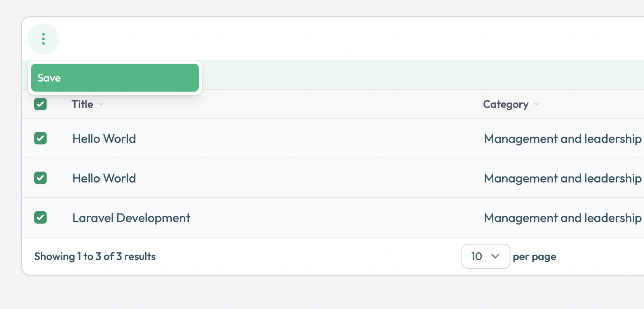
Task: Open the three-dot bulk actions menu
Action: (x=44, y=39)
